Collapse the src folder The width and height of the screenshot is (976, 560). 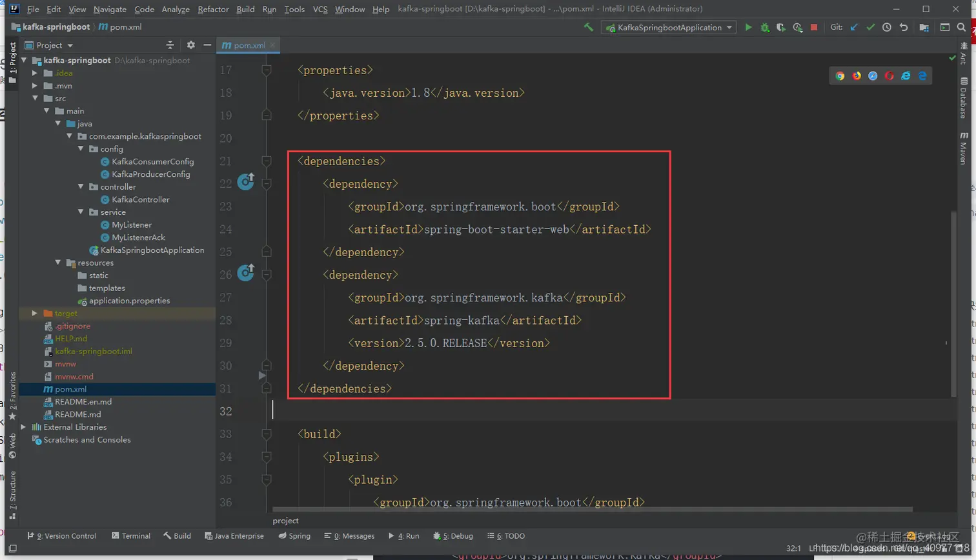click(35, 98)
